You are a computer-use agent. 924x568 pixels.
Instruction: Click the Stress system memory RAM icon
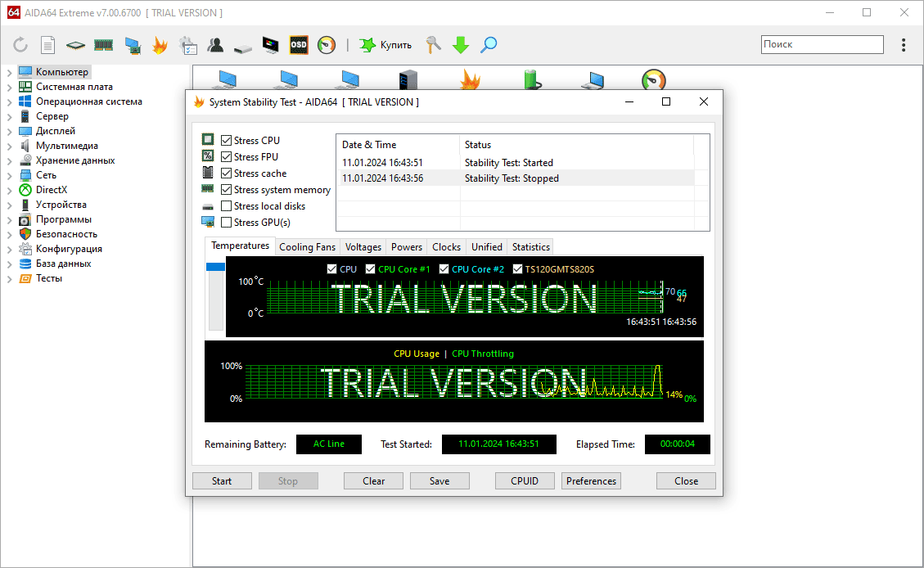click(x=207, y=188)
